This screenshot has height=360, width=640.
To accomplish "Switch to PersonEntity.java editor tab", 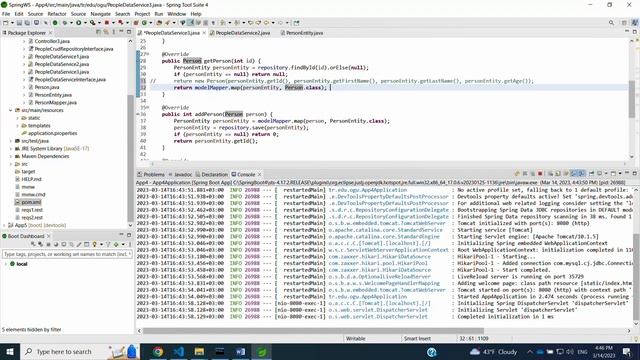I will click(304, 33).
